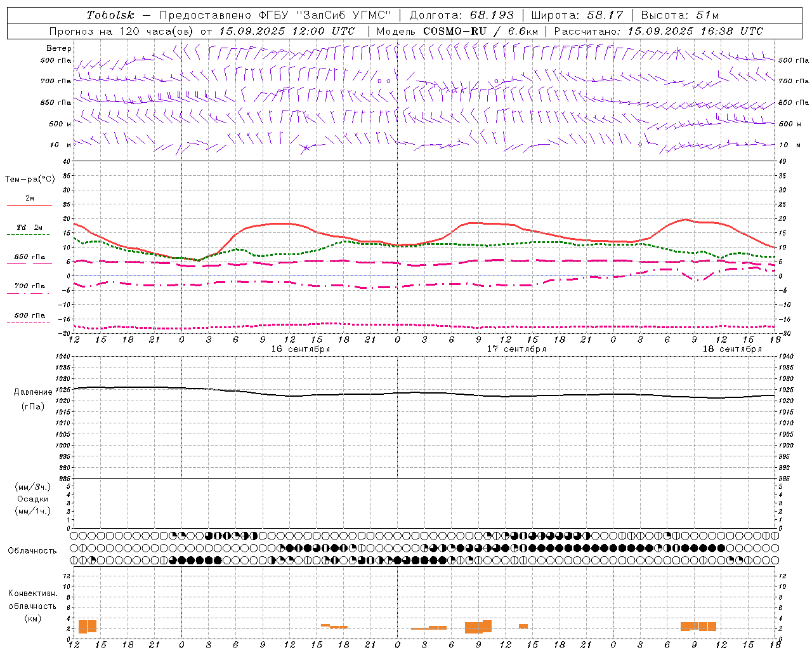Click the green dashed Td 2м legend line
This screenshot has height=650, width=812.
point(29,235)
